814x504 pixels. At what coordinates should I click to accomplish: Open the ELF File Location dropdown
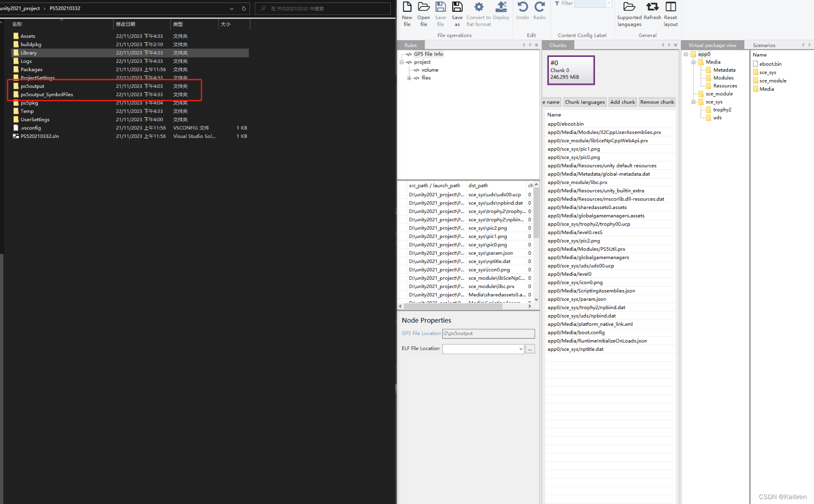point(520,349)
